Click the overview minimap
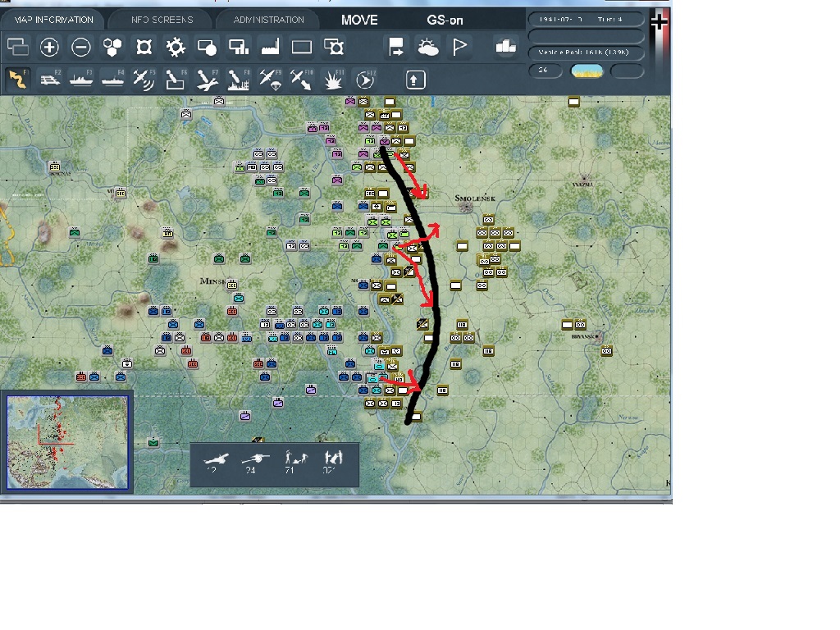840x630 pixels. [x=67, y=442]
